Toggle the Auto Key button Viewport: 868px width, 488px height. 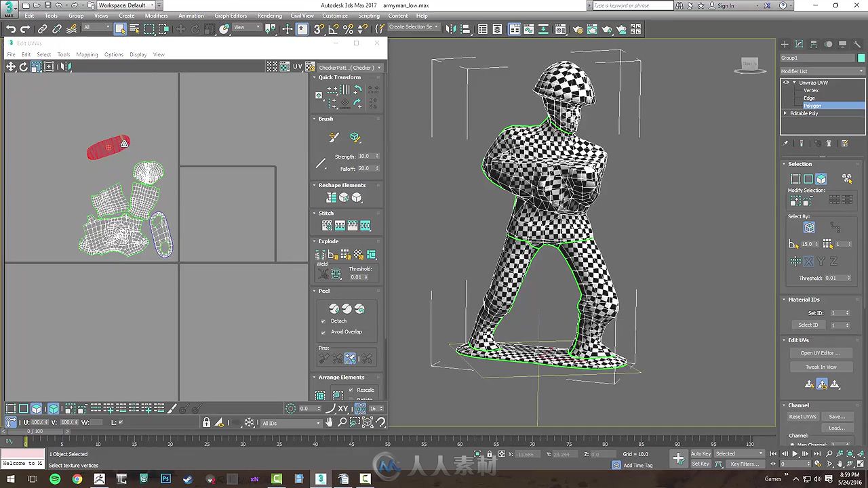(x=701, y=453)
